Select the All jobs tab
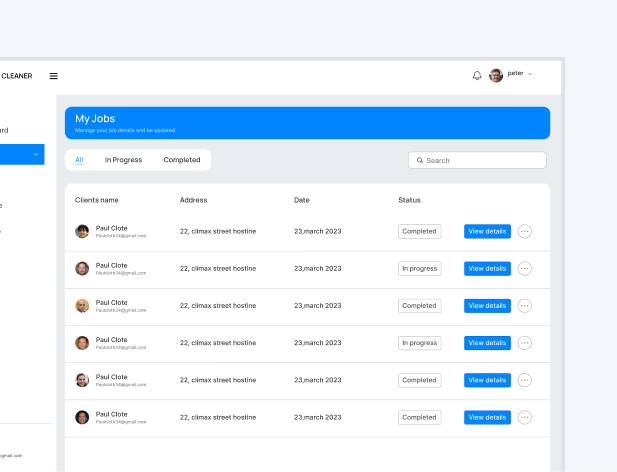This screenshot has width=617, height=472. tap(79, 160)
